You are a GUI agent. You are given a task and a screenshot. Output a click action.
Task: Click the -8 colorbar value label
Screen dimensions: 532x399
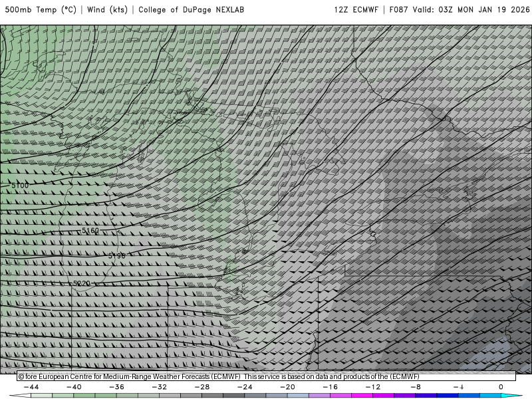[416, 387]
